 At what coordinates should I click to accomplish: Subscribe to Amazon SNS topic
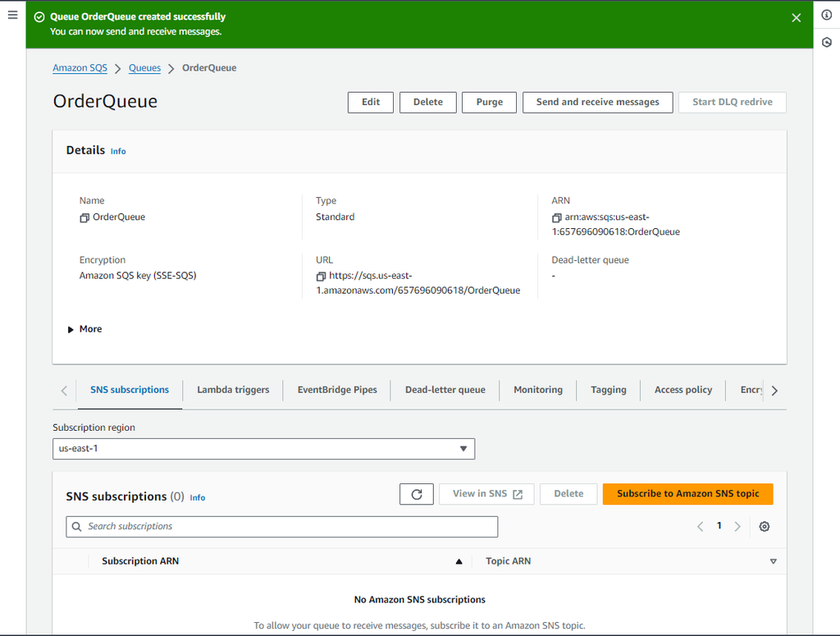coord(687,494)
